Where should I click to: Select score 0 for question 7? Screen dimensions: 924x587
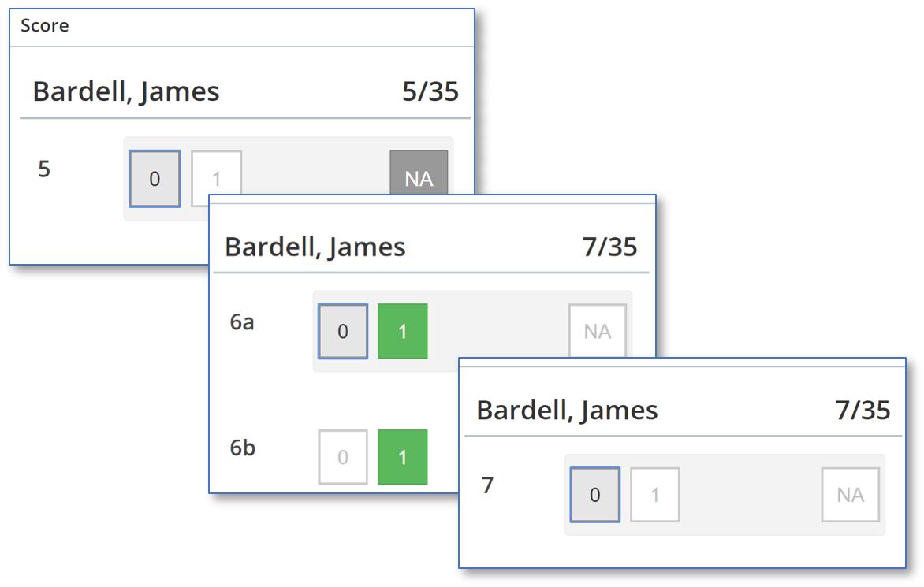[595, 495]
